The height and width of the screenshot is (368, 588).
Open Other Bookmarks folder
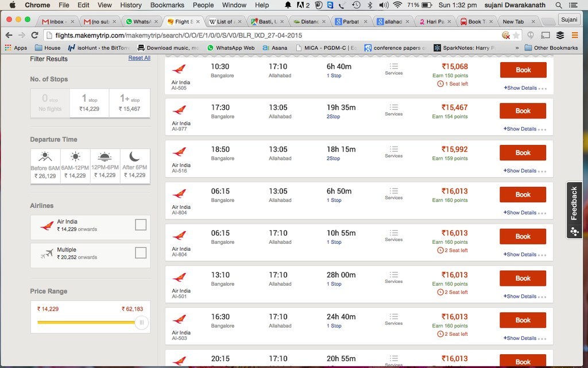(551, 48)
